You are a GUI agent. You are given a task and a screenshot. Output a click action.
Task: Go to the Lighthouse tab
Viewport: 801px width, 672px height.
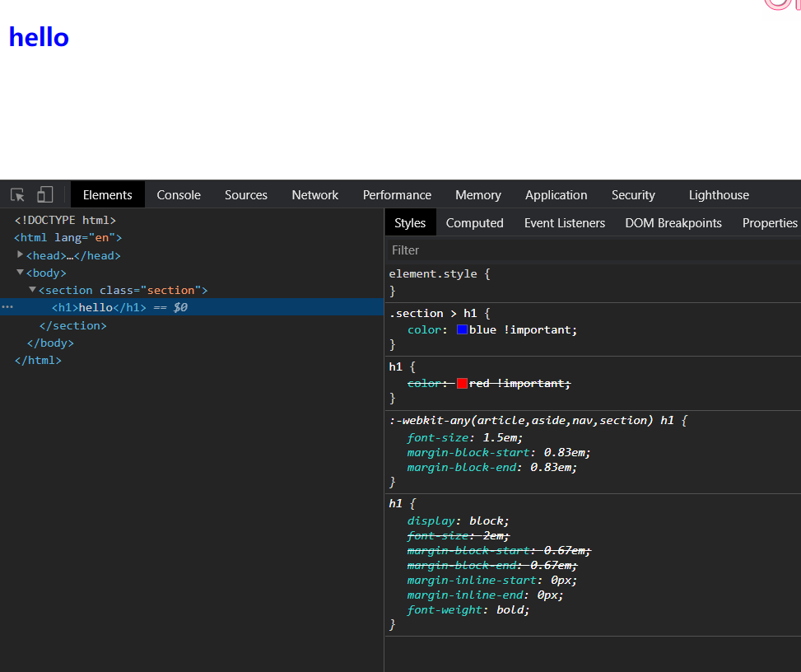tap(718, 195)
